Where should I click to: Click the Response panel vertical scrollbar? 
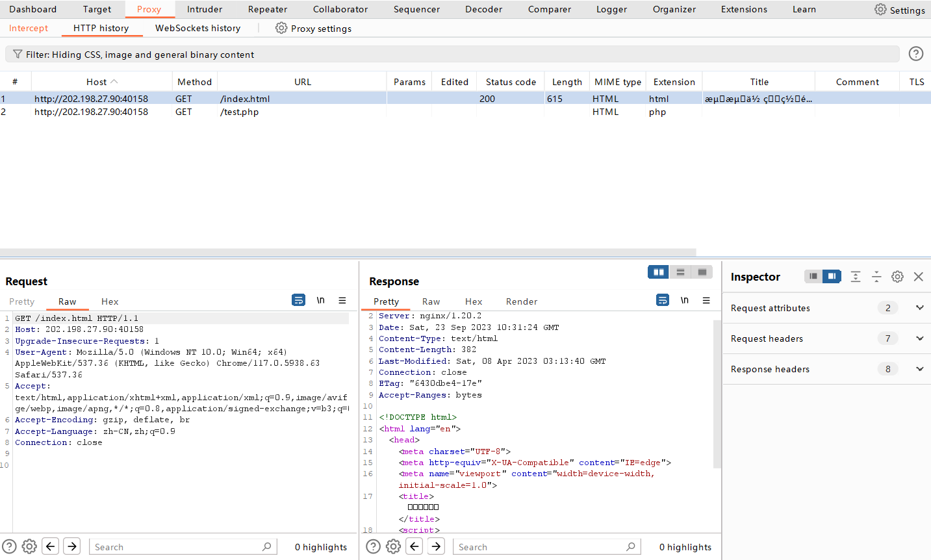point(717,394)
